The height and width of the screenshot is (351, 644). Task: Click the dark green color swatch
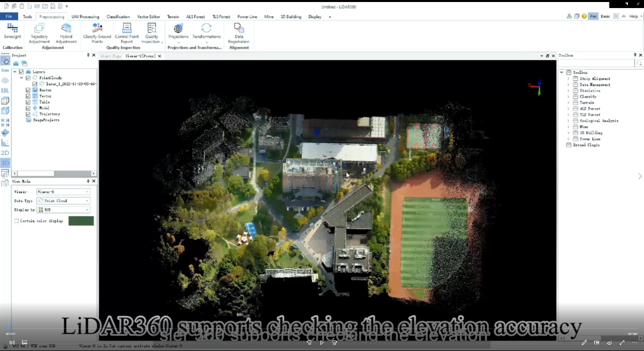(x=81, y=221)
